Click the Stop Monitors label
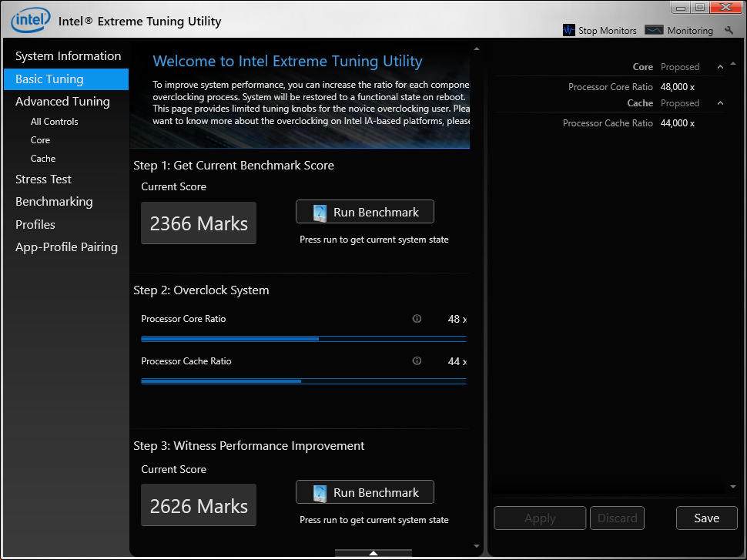Image resolution: width=747 pixels, height=560 pixels. click(x=608, y=31)
